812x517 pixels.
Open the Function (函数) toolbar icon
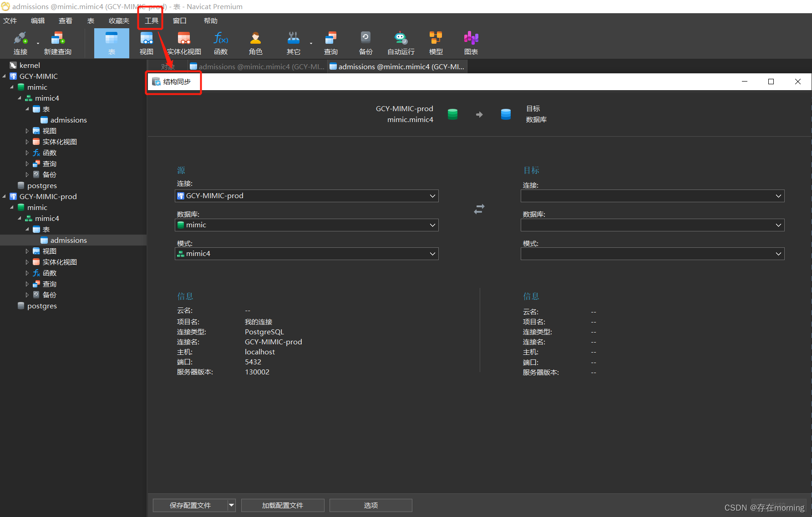point(221,43)
